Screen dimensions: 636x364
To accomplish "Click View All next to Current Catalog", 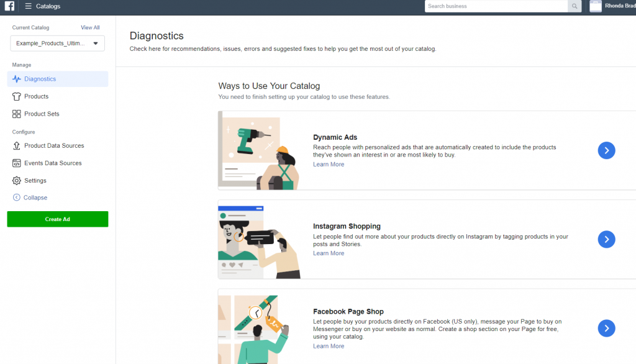I will (90, 27).
